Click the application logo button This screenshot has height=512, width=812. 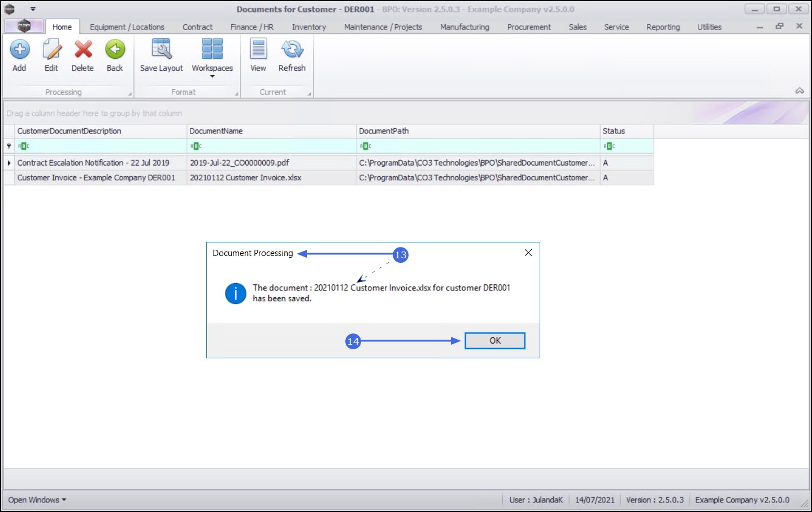click(24, 26)
